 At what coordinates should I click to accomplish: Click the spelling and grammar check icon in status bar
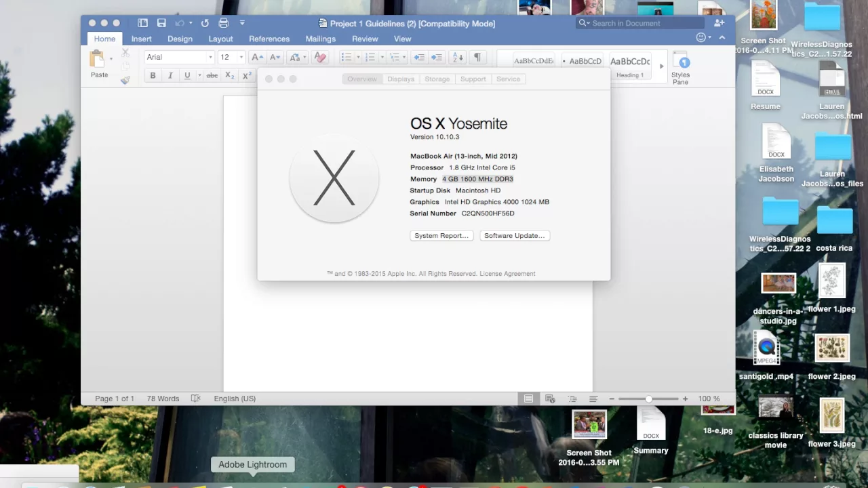[x=196, y=399]
